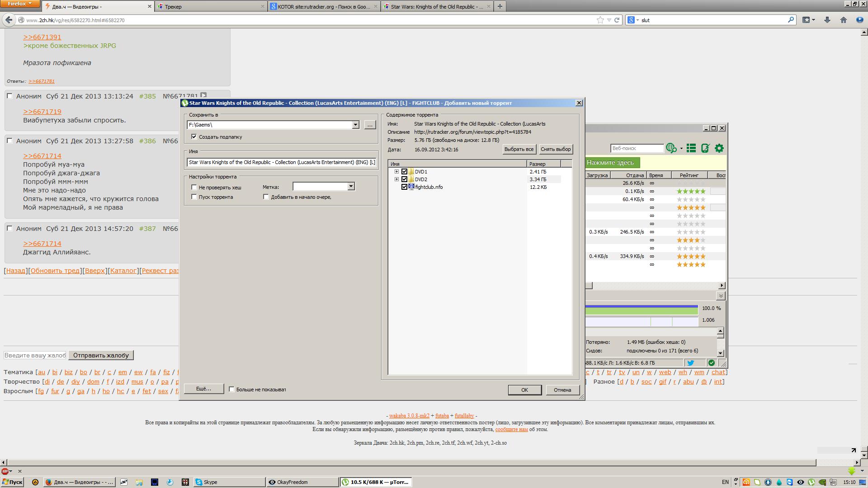Click the 'Снять выбор' button
This screenshot has height=488, width=868.
[556, 149]
